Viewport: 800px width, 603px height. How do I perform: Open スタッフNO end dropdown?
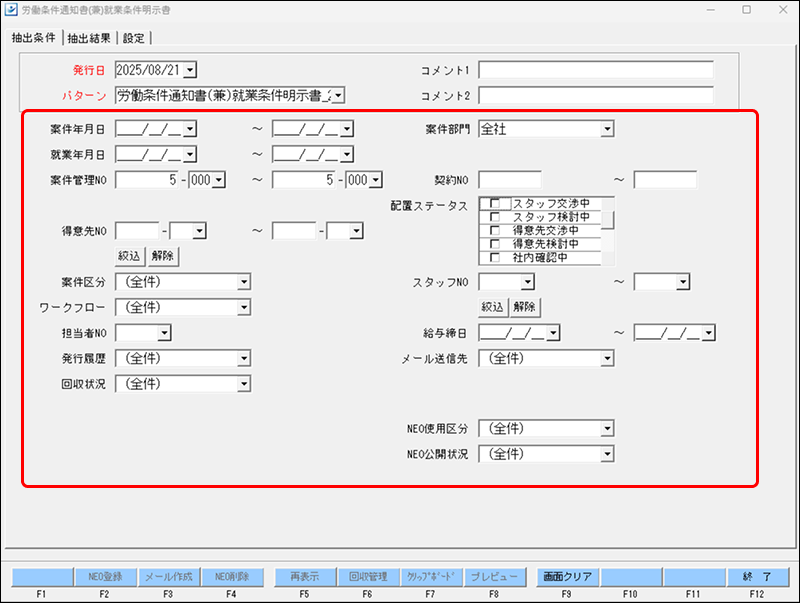coord(683,282)
